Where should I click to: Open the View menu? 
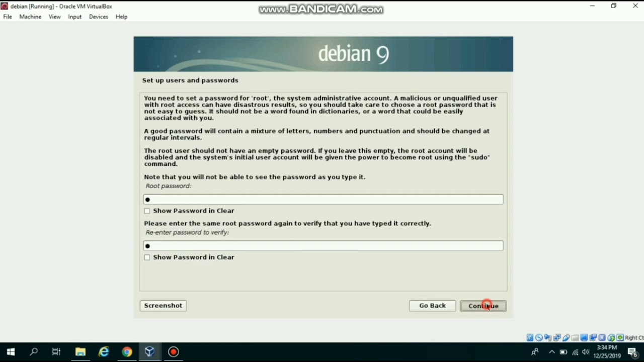(54, 17)
